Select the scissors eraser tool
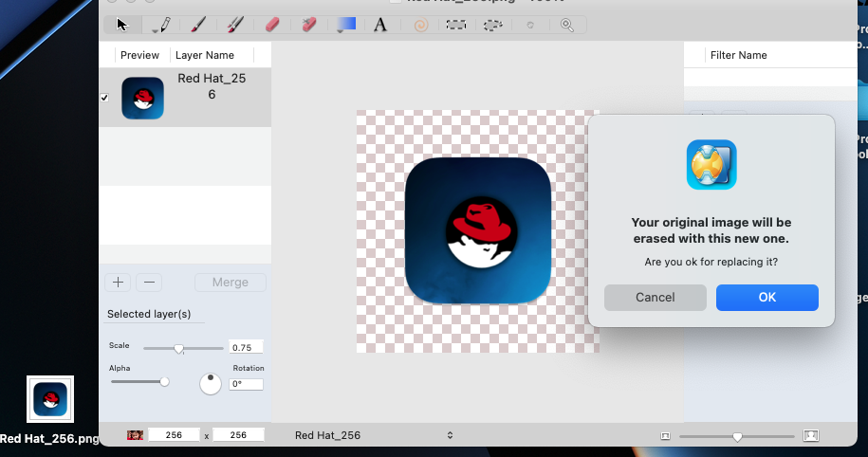Viewport: 868px width, 457px height. (x=309, y=25)
